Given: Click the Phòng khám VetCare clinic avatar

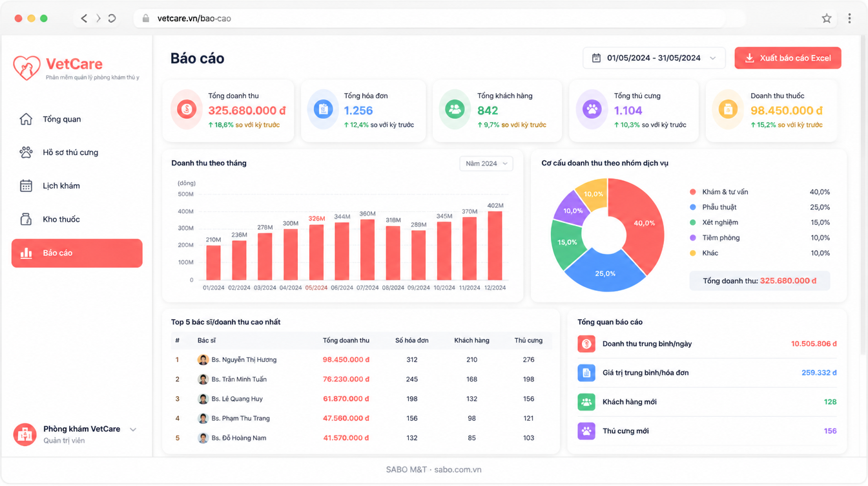Looking at the screenshot, I should coord(25,435).
